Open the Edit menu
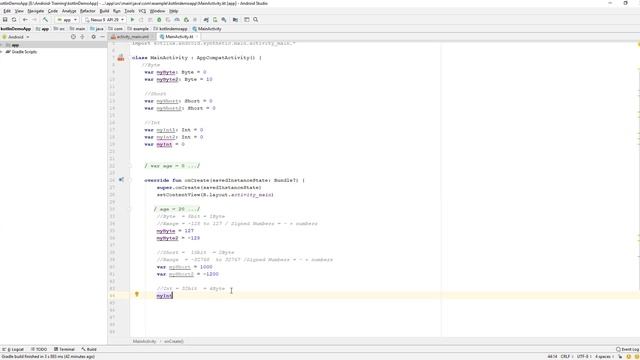This screenshot has height=360, width=640. coord(7,11)
